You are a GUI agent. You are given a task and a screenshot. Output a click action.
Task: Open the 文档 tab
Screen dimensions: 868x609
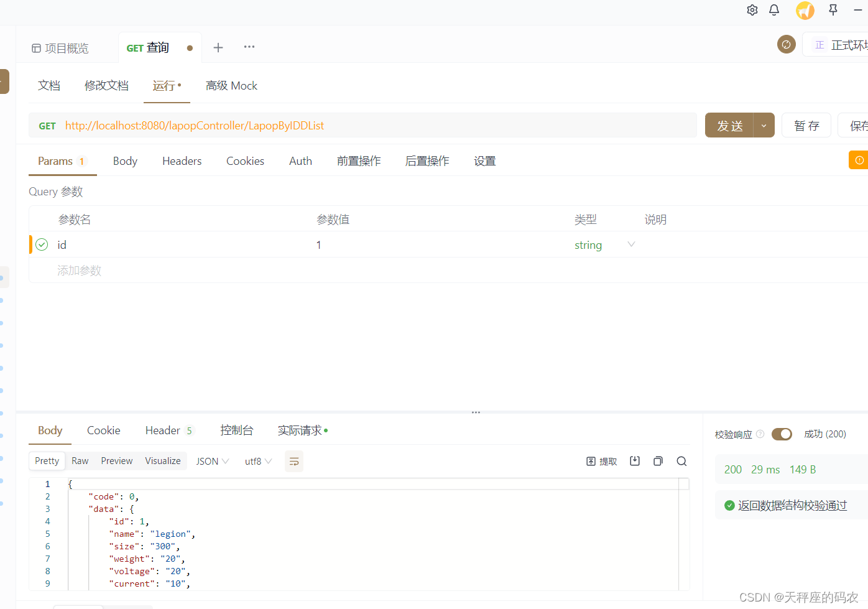pos(49,85)
